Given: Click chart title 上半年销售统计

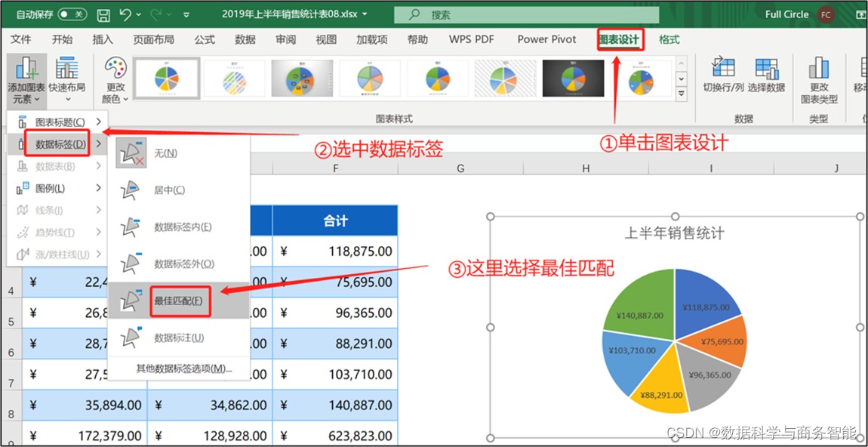Looking at the screenshot, I should click(674, 233).
